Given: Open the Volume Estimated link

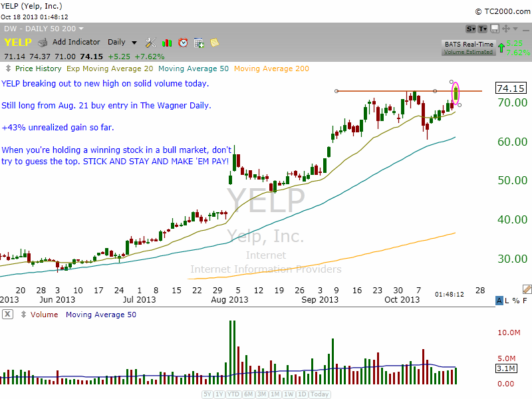Looking at the screenshot, I should [x=468, y=52].
